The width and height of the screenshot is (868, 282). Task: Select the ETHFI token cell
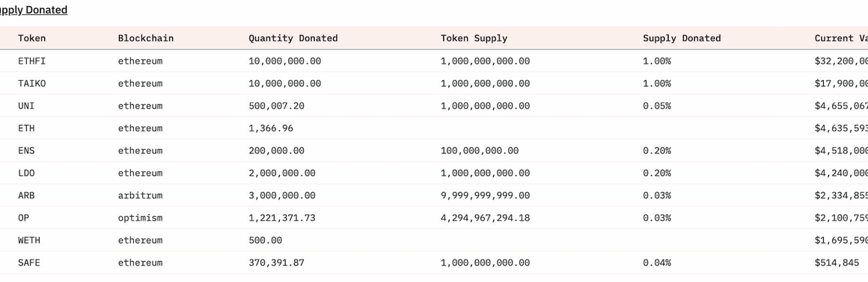coord(32,61)
